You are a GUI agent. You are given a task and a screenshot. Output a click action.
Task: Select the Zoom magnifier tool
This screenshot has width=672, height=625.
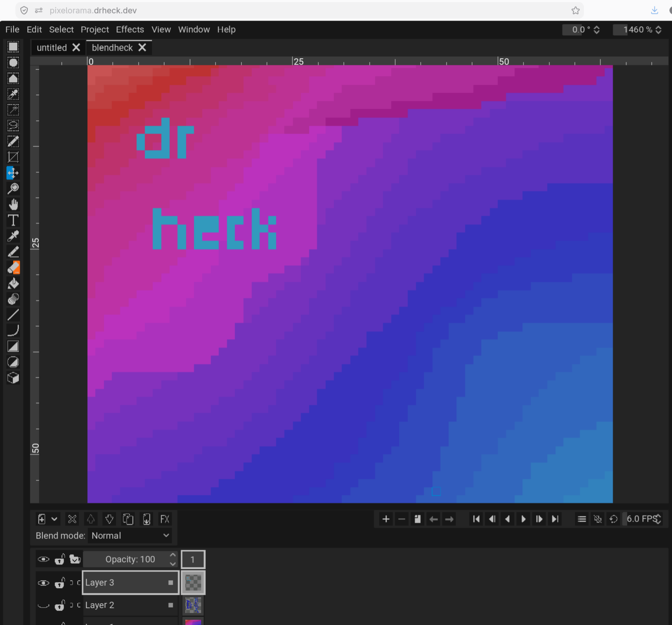coord(13,188)
